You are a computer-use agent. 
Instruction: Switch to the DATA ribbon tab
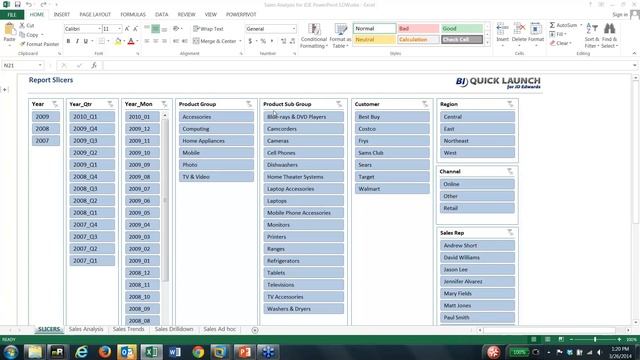click(161, 15)
